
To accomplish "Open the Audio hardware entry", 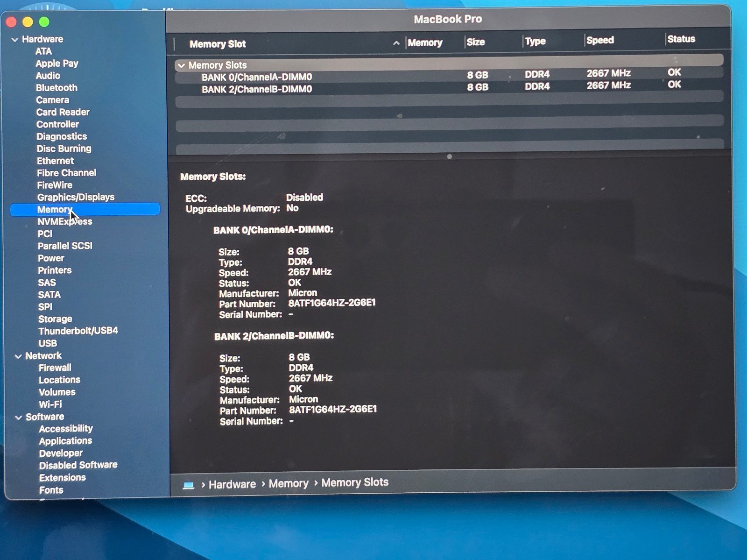I will pyautogui.click(x=48, y=76).
